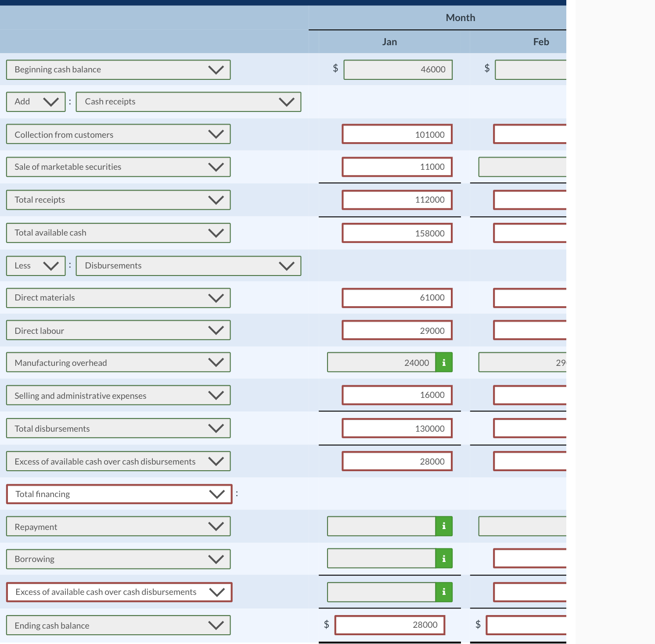The image size is (655, 644).
Task: Open the Excess dropdown above Total financing
Action: (119, 461)
